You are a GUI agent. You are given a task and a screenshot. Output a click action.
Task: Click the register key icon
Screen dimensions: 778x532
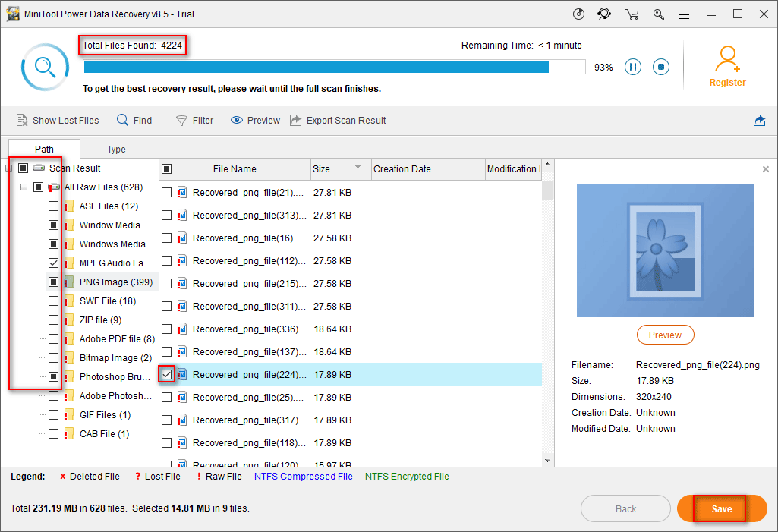coord(658,14)
